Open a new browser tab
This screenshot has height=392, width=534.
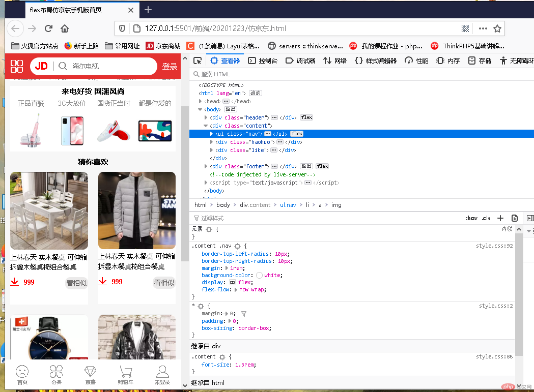coord(148,10)
